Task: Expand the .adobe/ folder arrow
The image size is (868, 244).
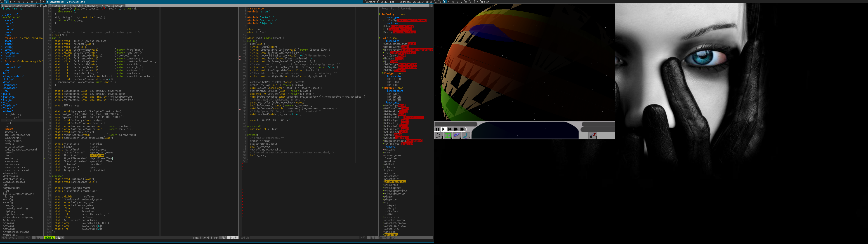Action: [x=1, y=21]
